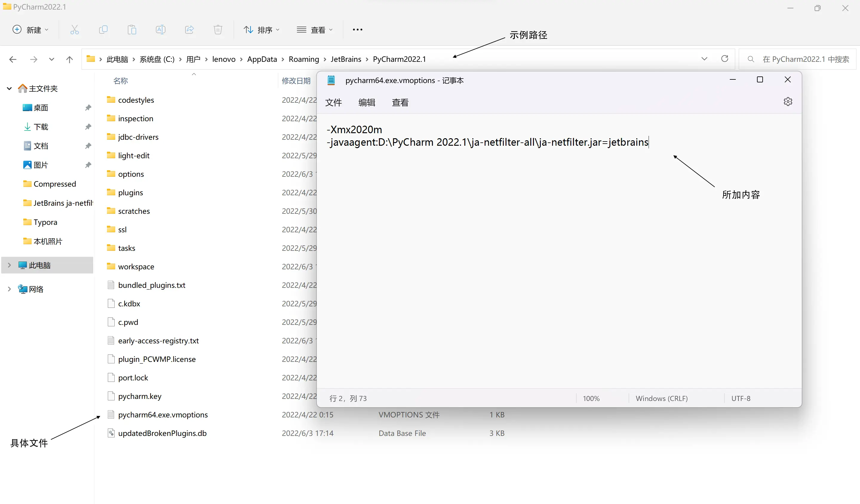Select the plugin_PCWMP.license file

[x=157, y=359]
